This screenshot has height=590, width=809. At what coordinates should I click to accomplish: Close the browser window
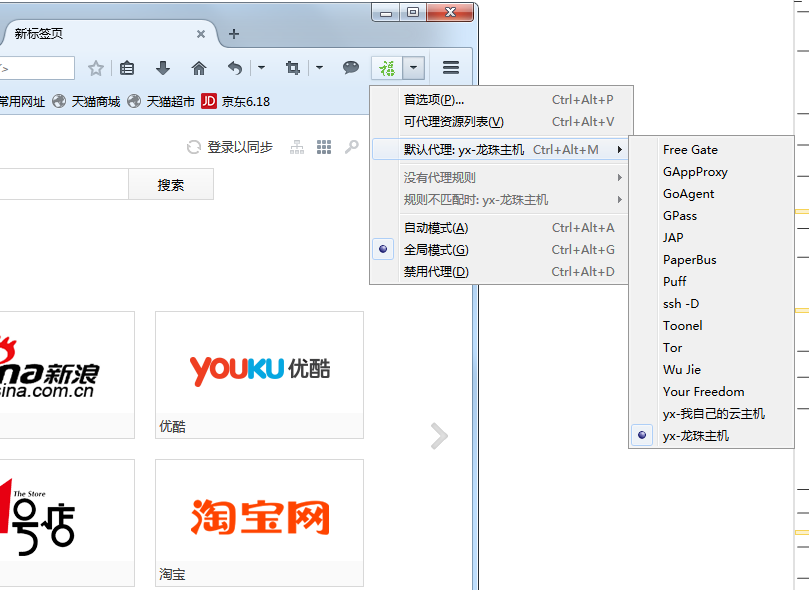point(450,12)
